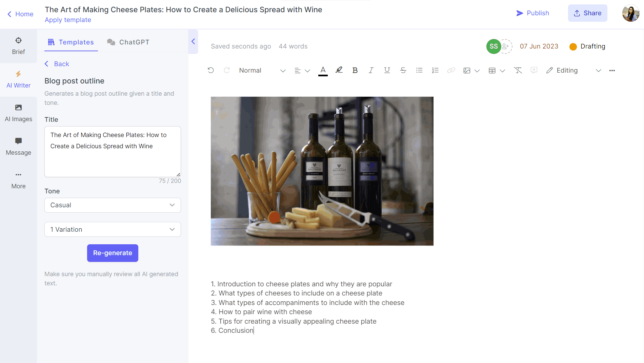Click the Apply template link

pyautogui.click(x=68, y=20)
